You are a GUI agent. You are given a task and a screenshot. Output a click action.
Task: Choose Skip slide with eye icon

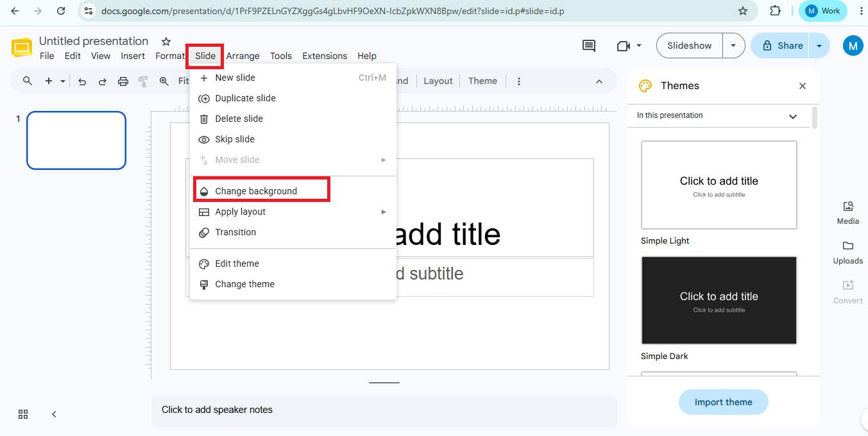293,139
